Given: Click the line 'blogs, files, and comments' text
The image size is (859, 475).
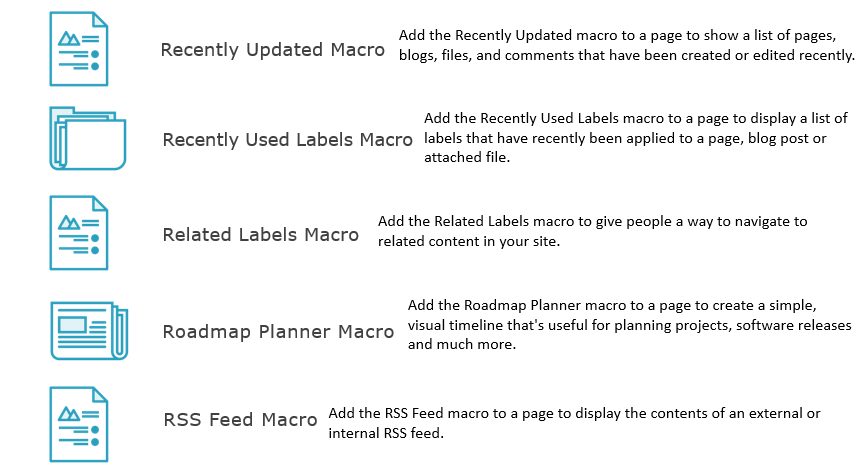Looking at the screenshot, I should click(x=627, y=55).
